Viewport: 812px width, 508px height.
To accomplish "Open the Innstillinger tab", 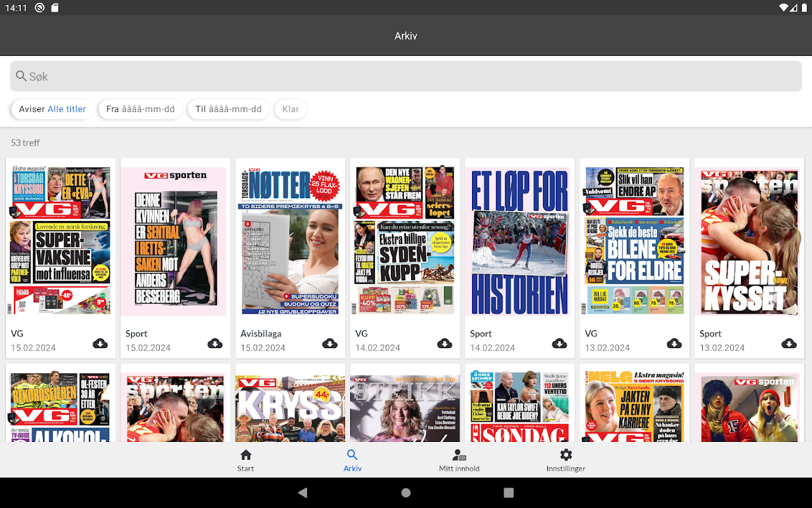I will click(x=566, y=460).
